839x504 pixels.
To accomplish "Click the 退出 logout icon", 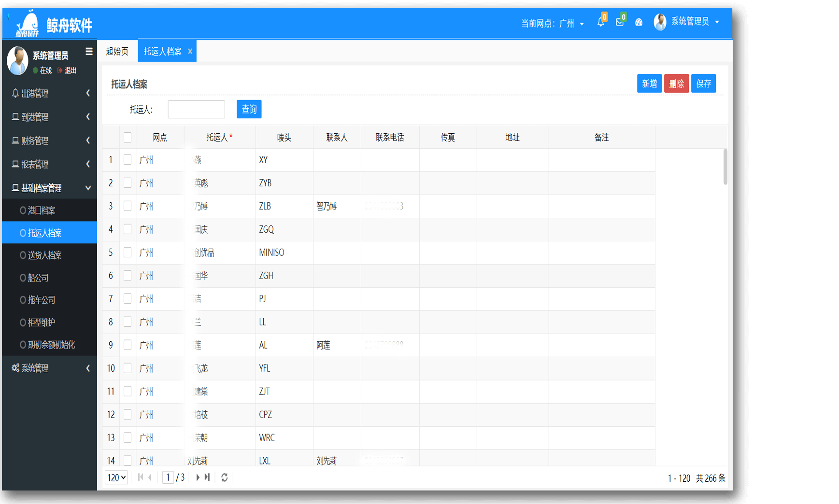I will click(x=60, y=70).
